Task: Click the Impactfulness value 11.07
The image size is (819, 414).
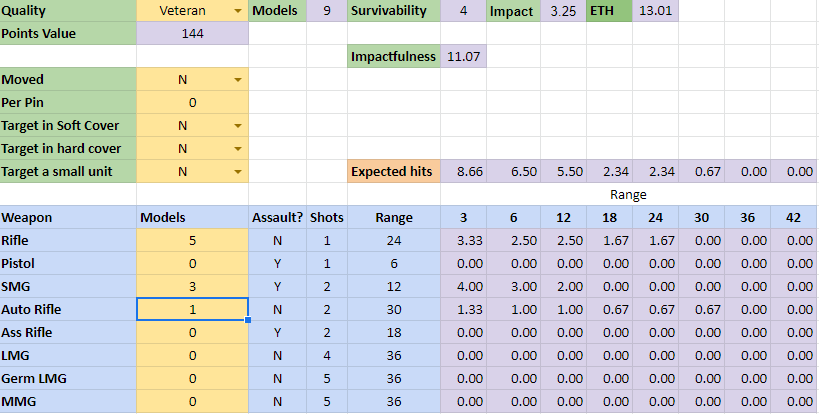Action: pos(463,57)
